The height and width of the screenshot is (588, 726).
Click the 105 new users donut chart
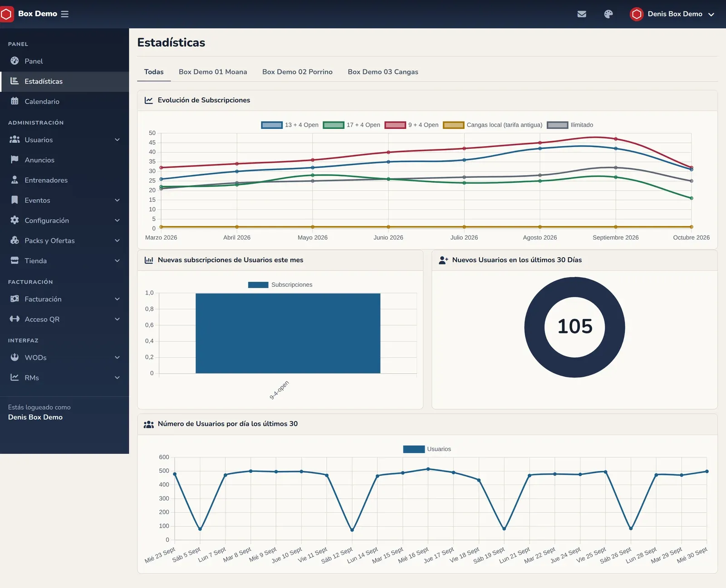click(574, 327)
